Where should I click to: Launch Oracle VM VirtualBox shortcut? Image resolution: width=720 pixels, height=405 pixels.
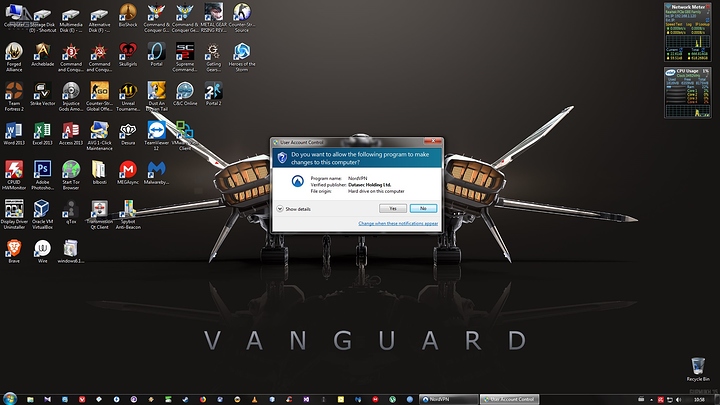pos(42,209)
